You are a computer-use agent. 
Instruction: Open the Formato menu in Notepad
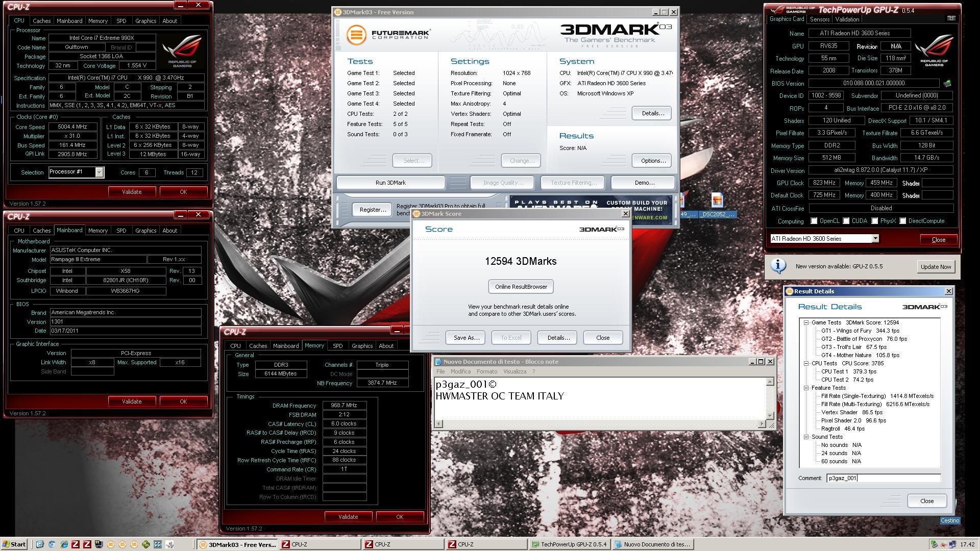pos(487,371)
